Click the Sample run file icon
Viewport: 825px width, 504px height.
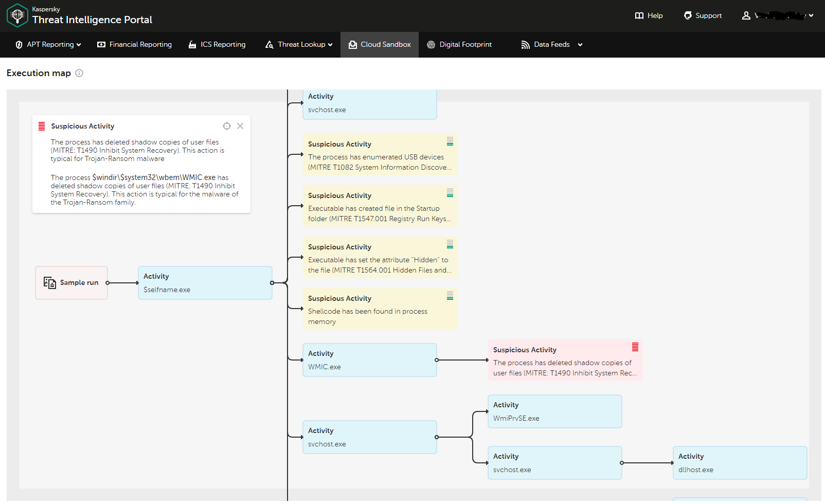(49, 282)
